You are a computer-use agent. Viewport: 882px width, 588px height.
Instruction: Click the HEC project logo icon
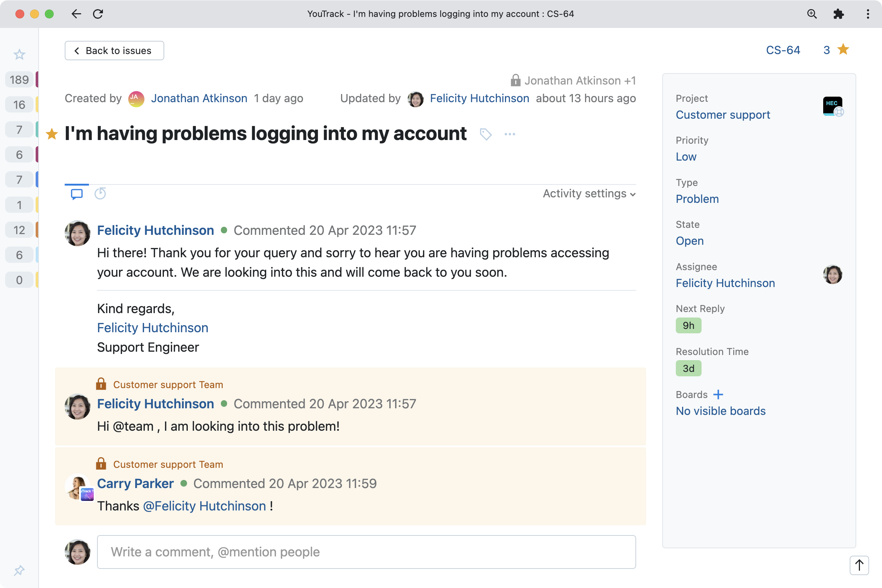(x=833, y=106)
